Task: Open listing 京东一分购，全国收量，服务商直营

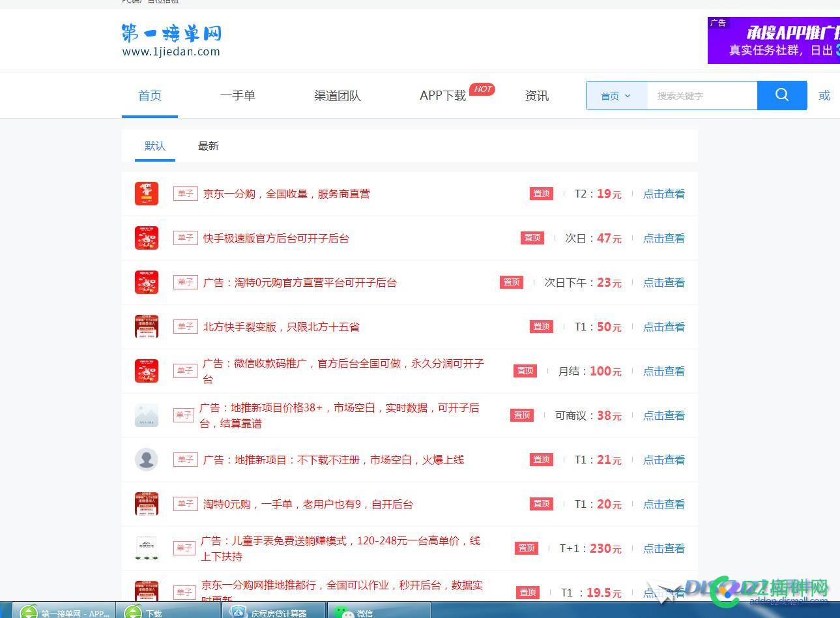Action: tap(287, 194)
